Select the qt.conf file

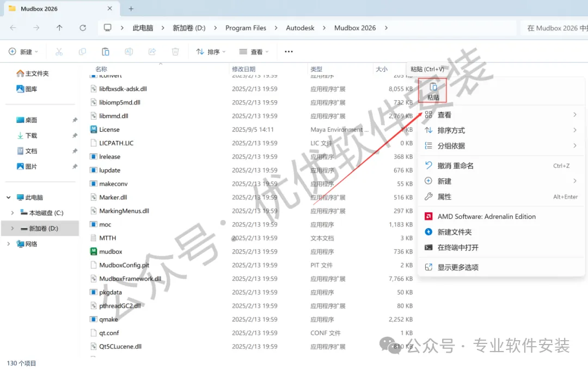click(x=109, y=333)
